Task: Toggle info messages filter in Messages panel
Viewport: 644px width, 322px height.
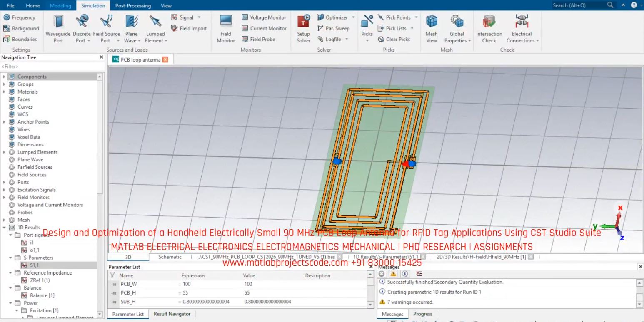Action: (404, 274)
